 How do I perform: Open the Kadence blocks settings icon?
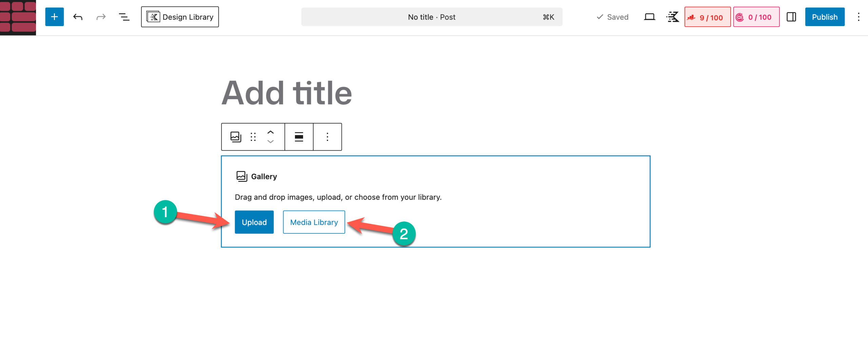point(673,17)
